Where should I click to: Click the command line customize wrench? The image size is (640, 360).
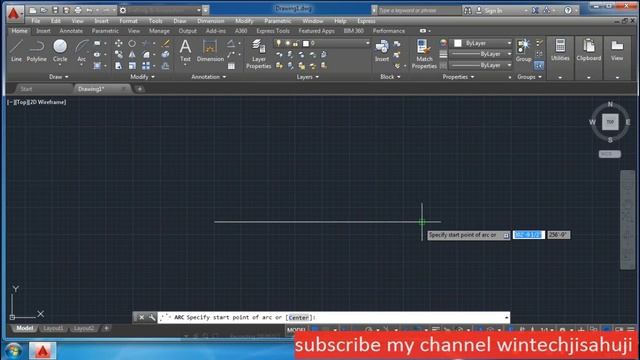pyautogui.click(x=152, y=317)
